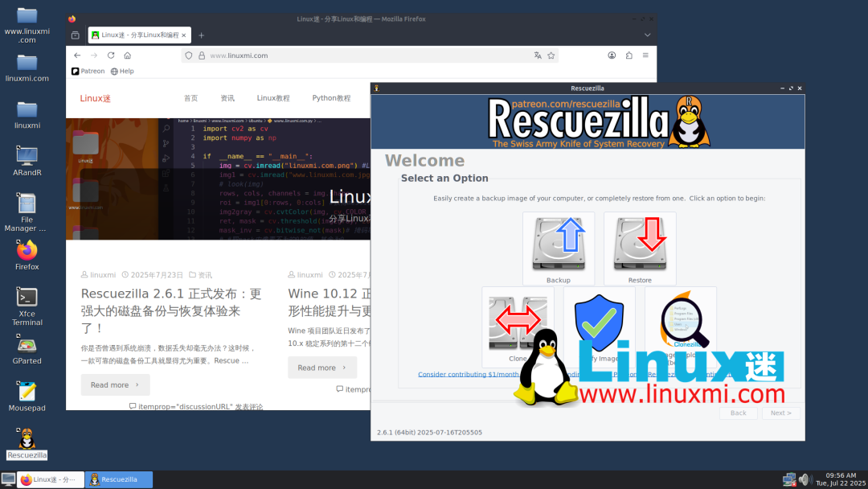
Task: Click the Backup drive icon
Action: point(559,245)
